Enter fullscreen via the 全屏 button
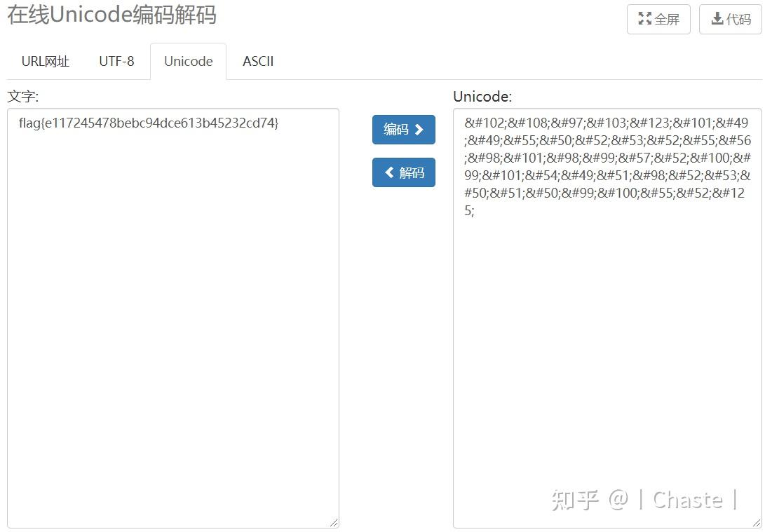This screenshot has width=765, height=532. [x=658, y=20]
